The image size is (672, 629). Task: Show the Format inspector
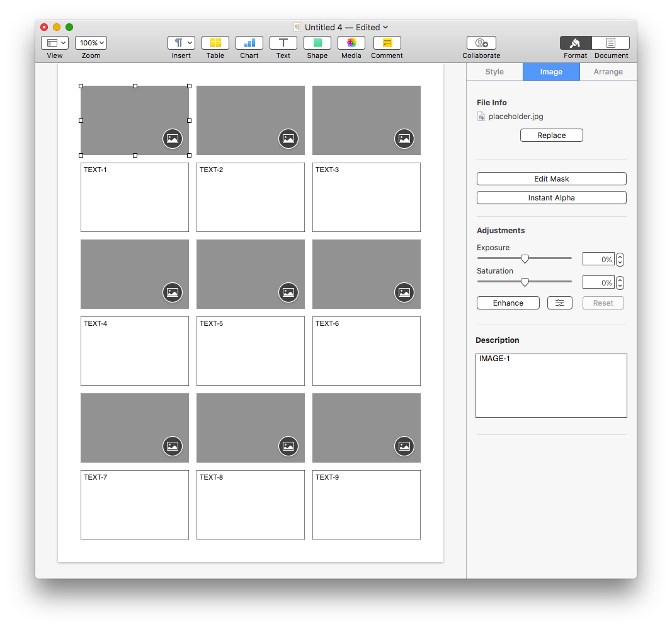[x=576, y=43]
